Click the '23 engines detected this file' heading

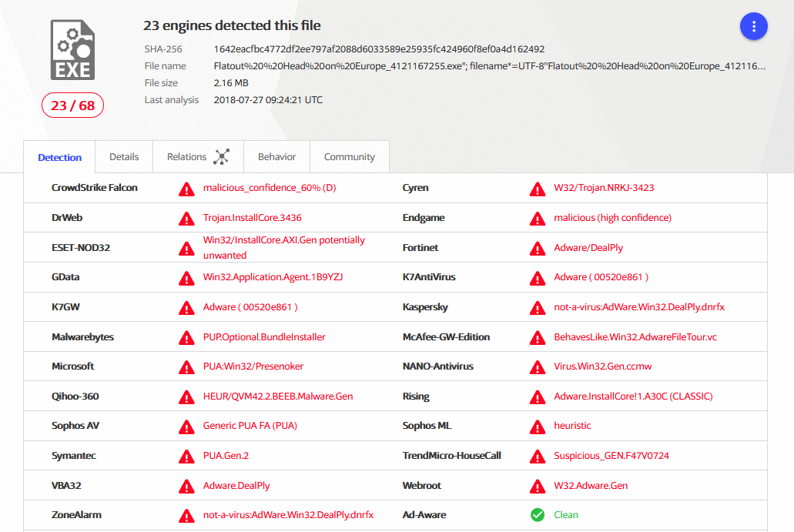point(232,25)
